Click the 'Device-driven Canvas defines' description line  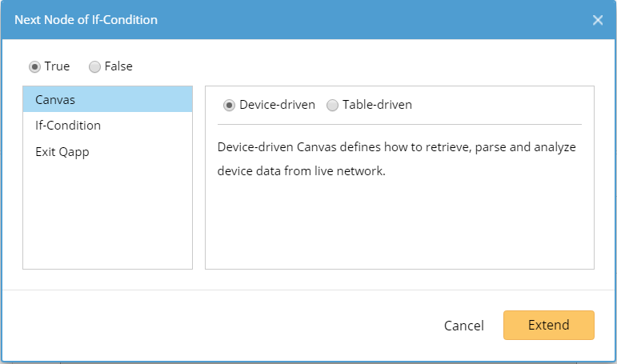(x=396, y=148)
